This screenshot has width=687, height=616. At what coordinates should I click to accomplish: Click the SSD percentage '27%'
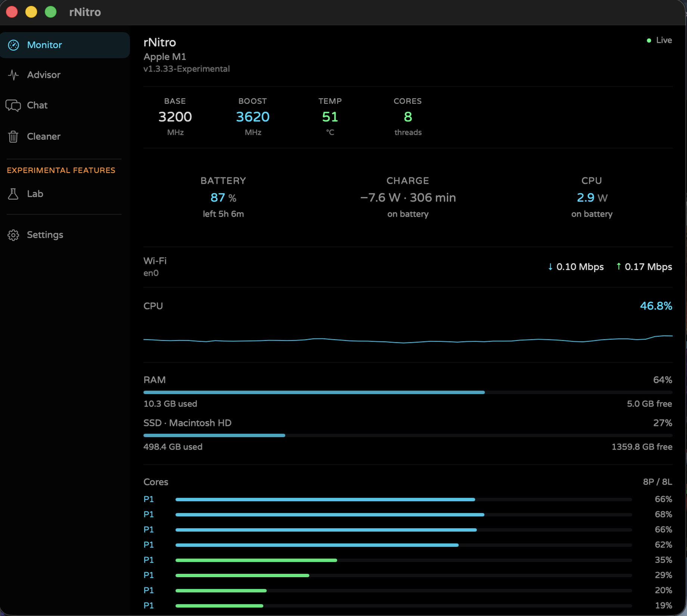(663, 423)
